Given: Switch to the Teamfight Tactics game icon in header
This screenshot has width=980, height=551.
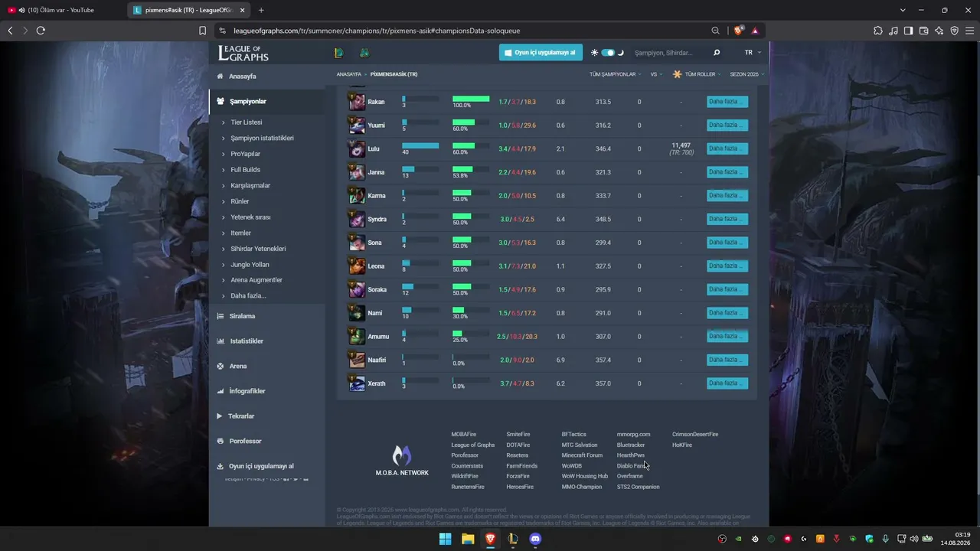Looking at the screenshot, I should pos(365,53).
